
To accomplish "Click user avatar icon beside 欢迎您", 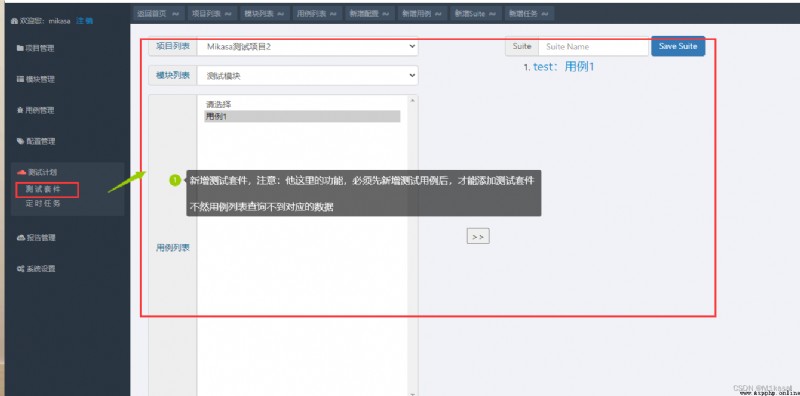I will click(x=14, y=21).
